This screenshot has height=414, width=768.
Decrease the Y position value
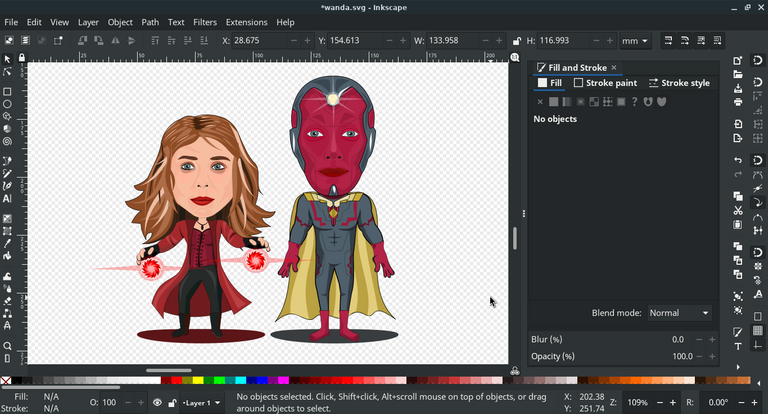tap(389, 41)
